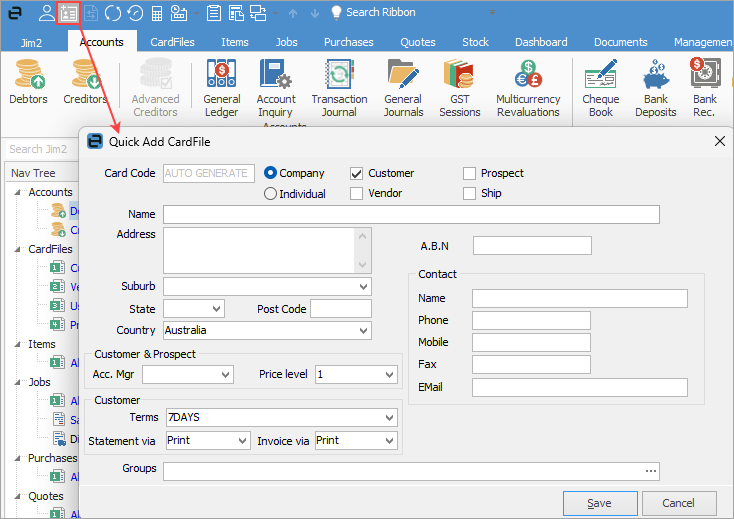Switch to the CardFiles ribbon tab
Image resolution: width=734 pixels, height=519 pixels.
(x=172, y=42)
